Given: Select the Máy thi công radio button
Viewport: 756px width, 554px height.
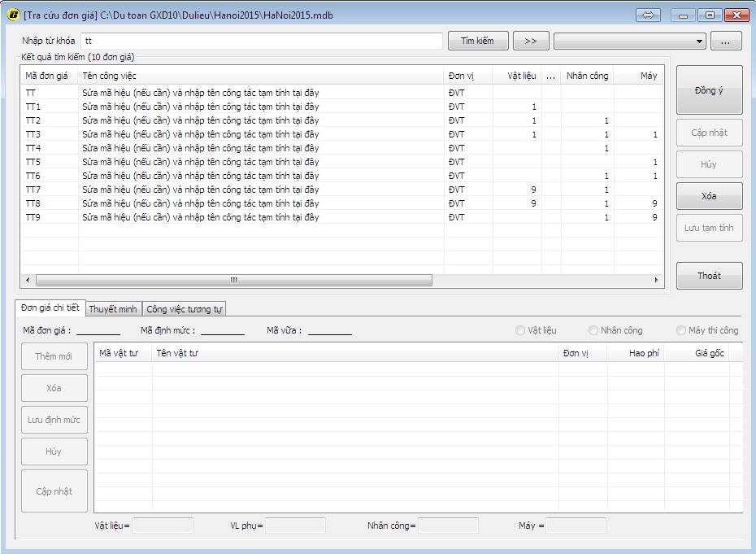Looking at the screenshot, I should click(x=681, y=330).
